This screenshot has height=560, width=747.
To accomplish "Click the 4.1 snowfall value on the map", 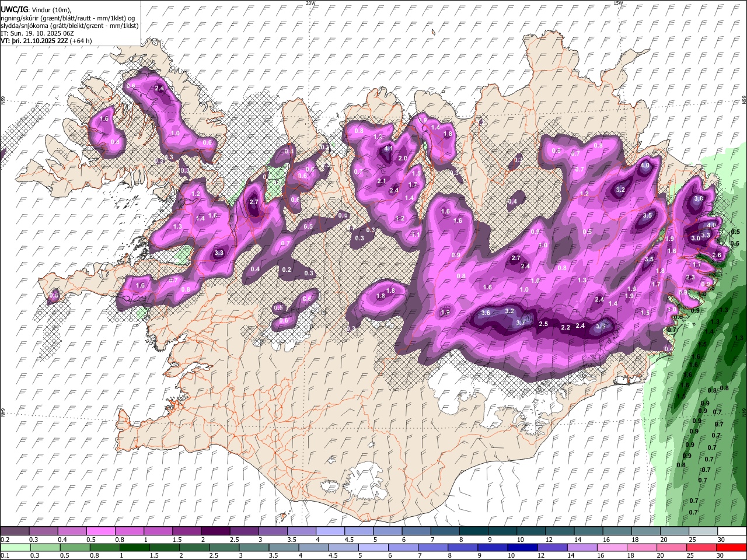I will tap(388, 149).
